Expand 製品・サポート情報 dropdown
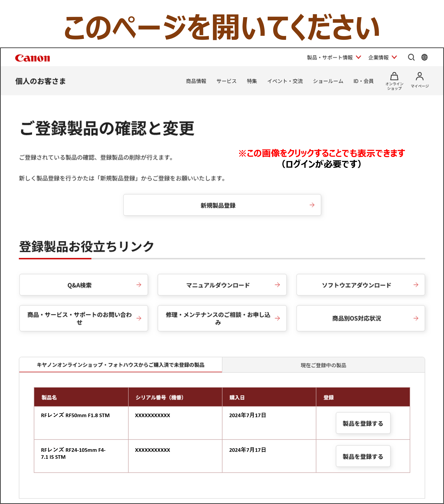The width and height of the screenshot is (444, 504). click(334, 57)
